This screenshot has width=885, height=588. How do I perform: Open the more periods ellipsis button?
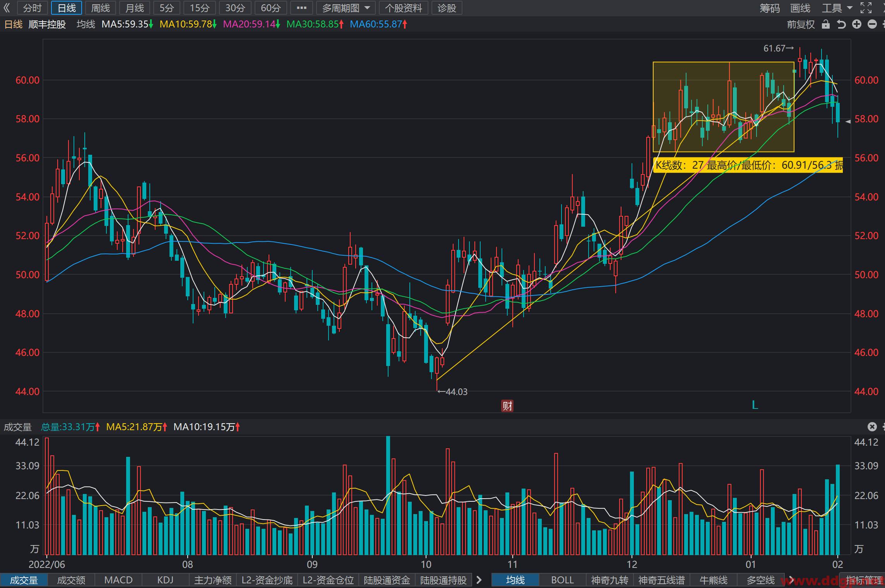point(301,8)
